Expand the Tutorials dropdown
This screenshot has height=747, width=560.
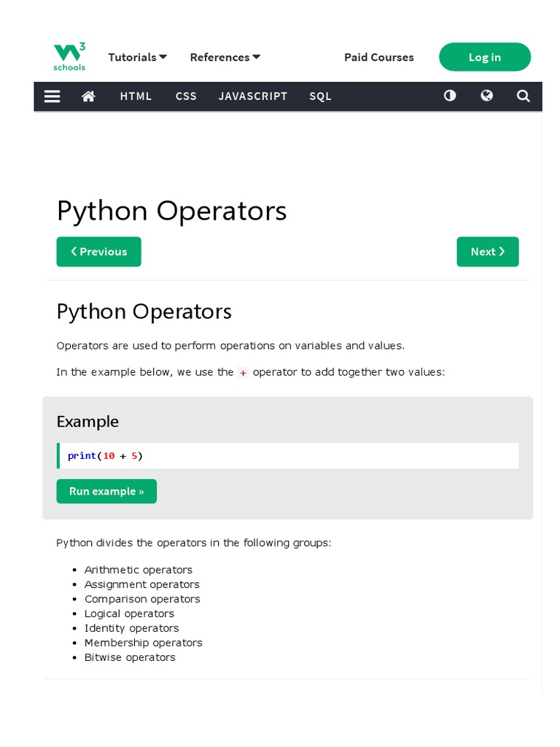tap(137, 57)
